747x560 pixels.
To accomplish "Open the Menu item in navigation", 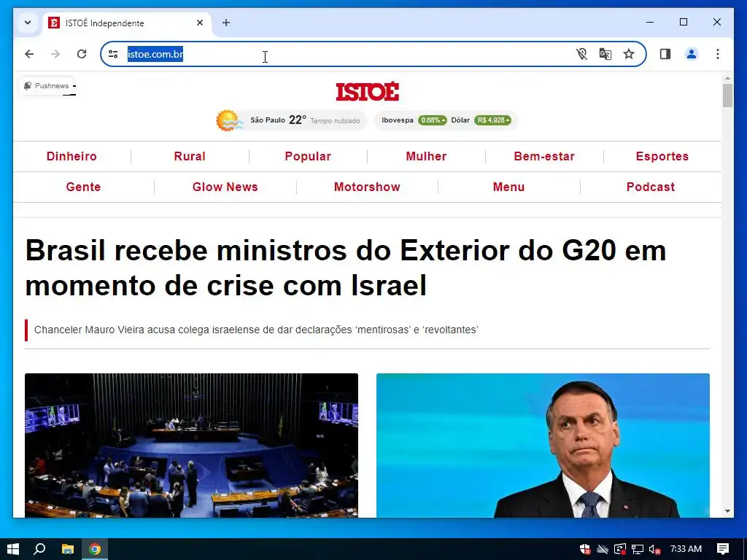I will coord(508,187).
